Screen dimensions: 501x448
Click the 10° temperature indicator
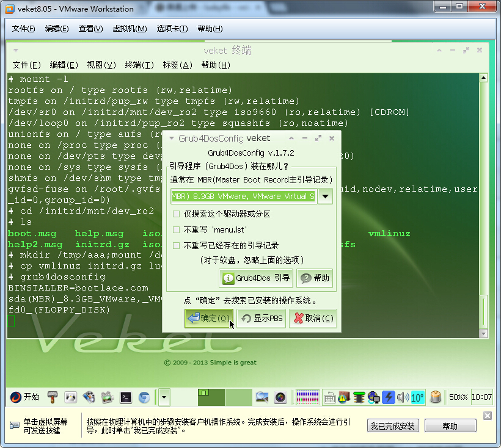pyautogui.click(x=418, y=397)
